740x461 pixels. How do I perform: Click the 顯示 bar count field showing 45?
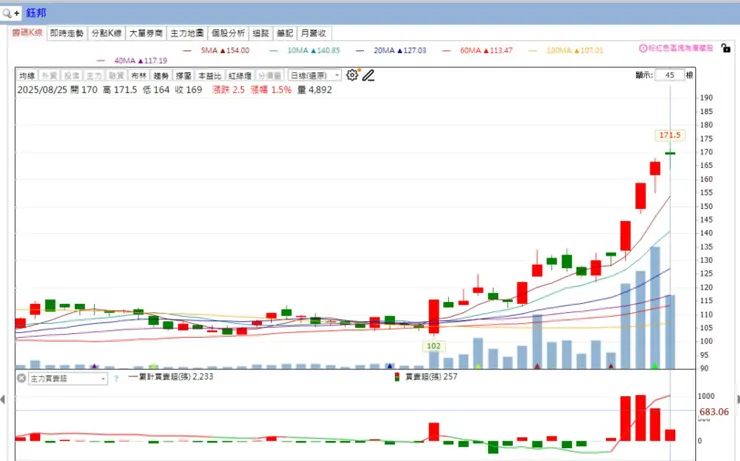coord(670,75)
